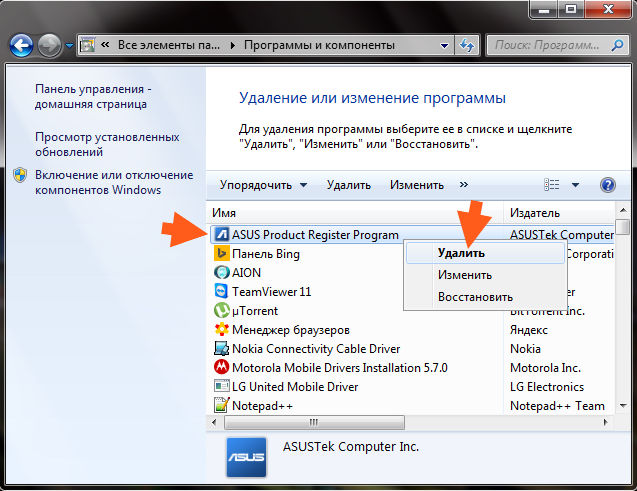Viewport: 637px width, 491px height.
Task: Sort by 'Имя' column header
Action: point(355,213)
